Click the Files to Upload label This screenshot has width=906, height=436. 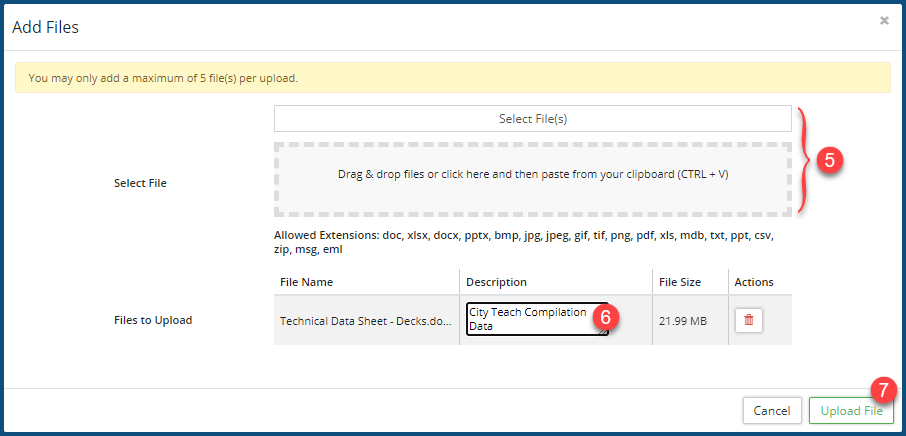(x=153, y=321)
